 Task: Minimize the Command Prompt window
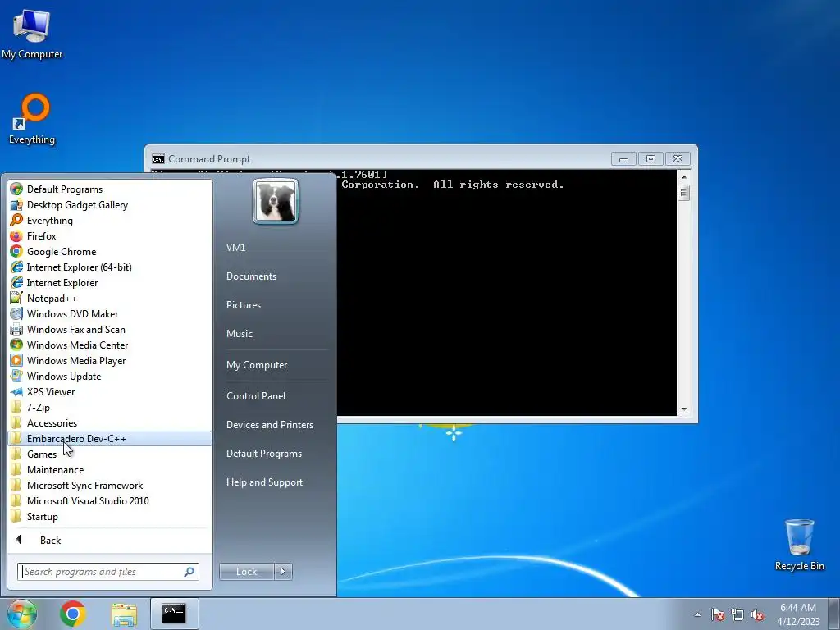(x=623, y=159)
